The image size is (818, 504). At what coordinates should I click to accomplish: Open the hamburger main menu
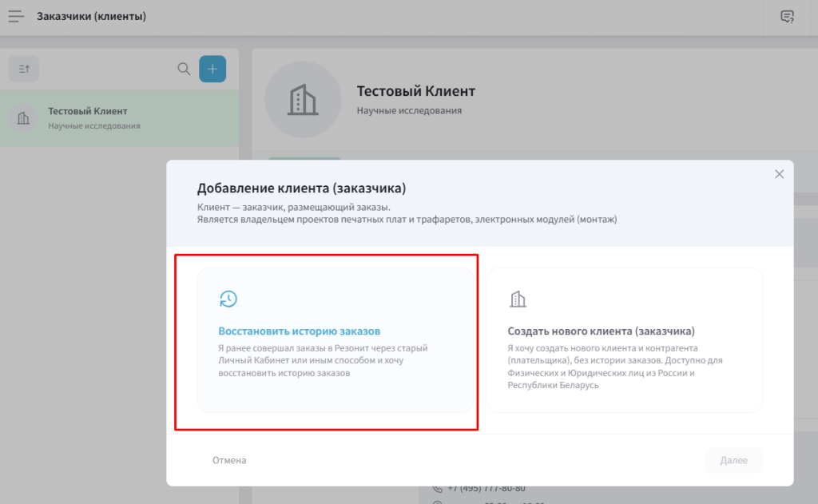[x=17, y=16]
